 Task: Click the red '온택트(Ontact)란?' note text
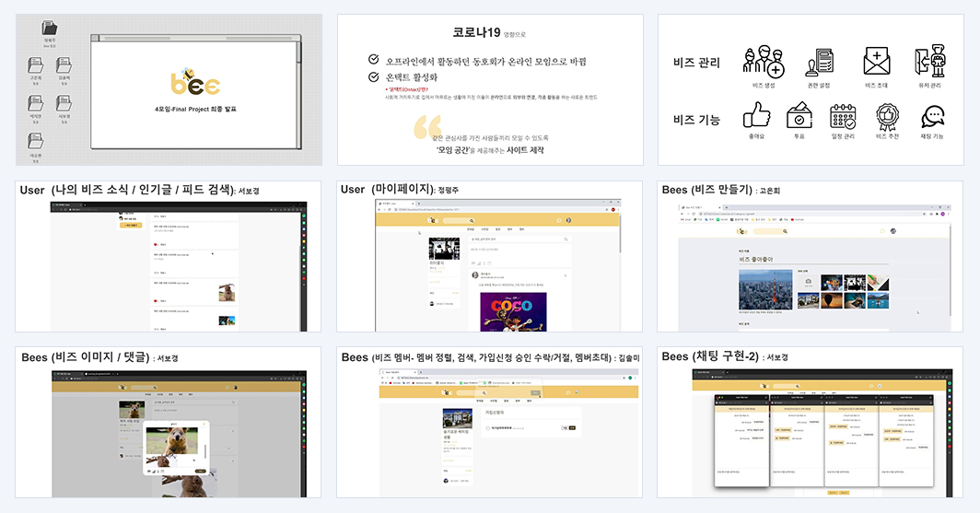tap(407, 89)
